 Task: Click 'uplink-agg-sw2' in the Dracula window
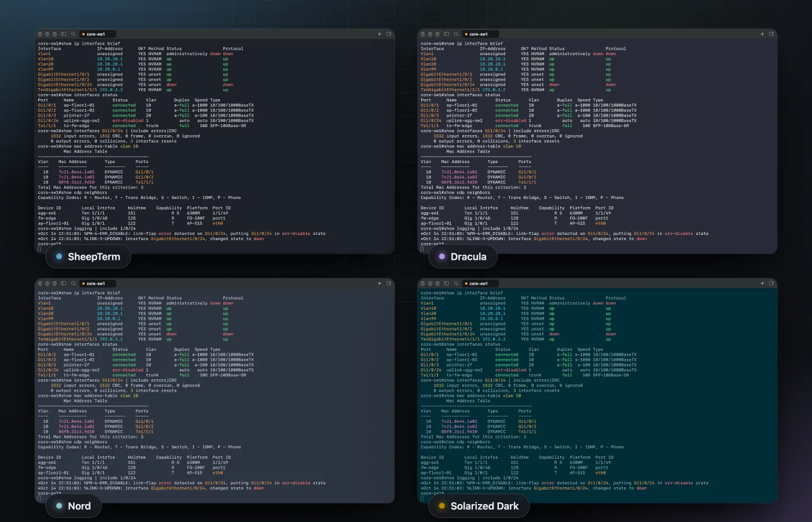(x=465, y=121)
